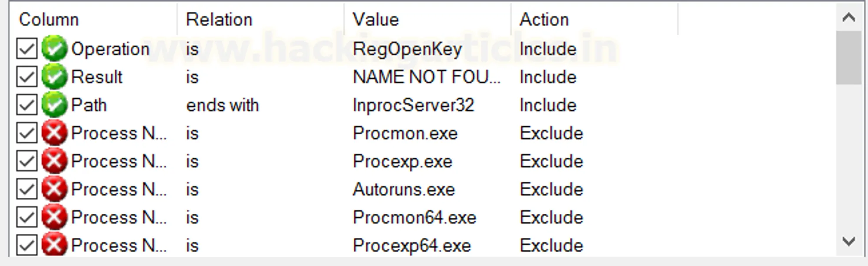Click the green include icon beside Result

(x=54, y=77)
